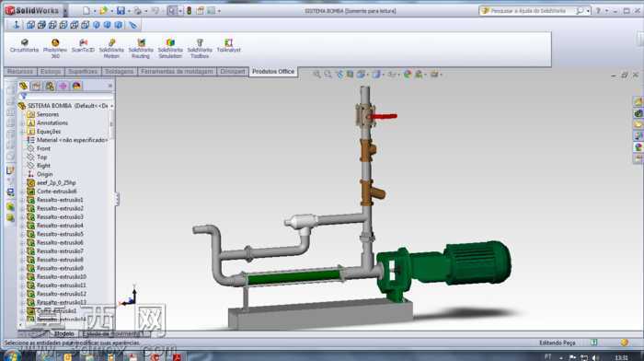Select the weef_2p_0_25hp item
Screen dimensions: 644x361
[x=52, y=182]
